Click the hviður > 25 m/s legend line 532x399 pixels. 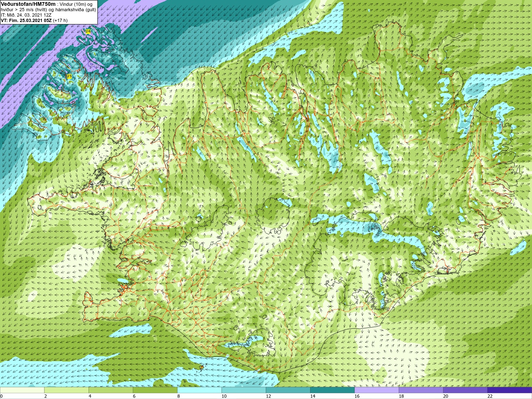pyautogui.click(x=48, y=10)
